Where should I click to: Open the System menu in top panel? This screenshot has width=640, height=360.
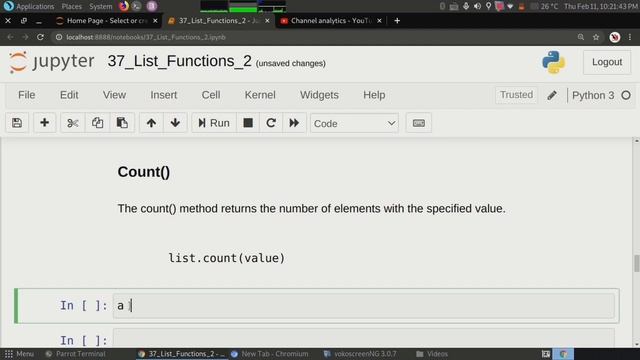[100, 6]
